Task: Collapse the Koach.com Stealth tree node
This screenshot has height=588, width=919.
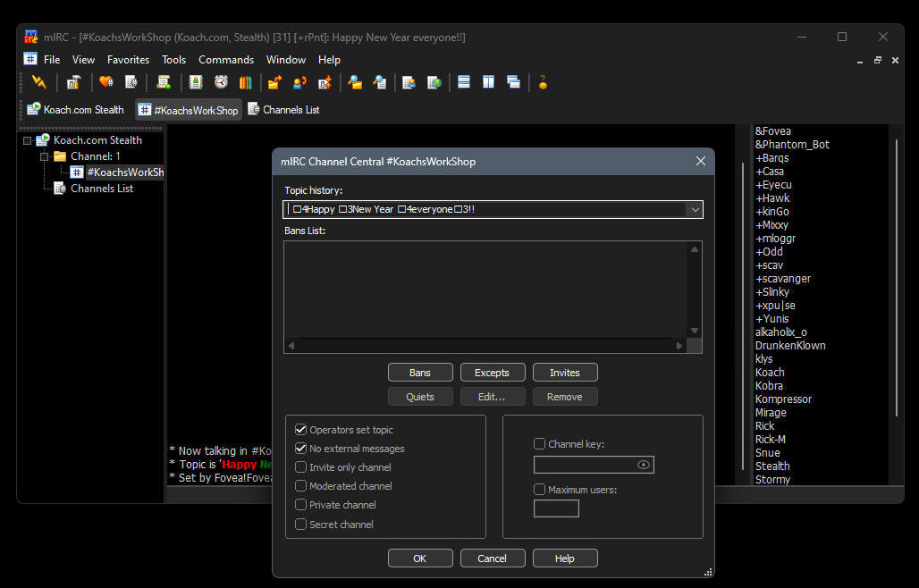Action: (x=27, y=140)
